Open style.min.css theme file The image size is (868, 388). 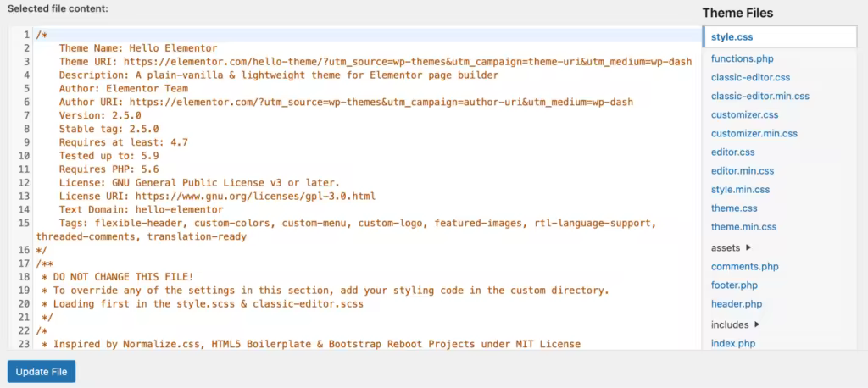740,190
